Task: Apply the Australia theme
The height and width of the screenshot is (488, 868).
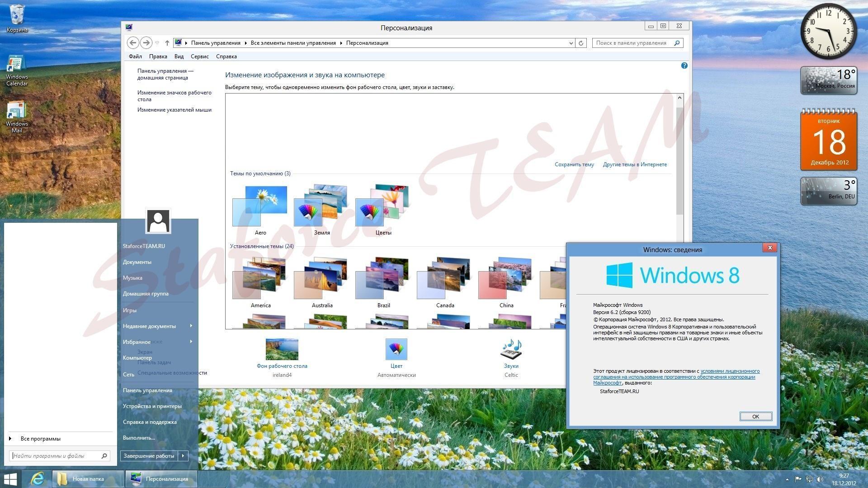Action: tap(322, 283)
